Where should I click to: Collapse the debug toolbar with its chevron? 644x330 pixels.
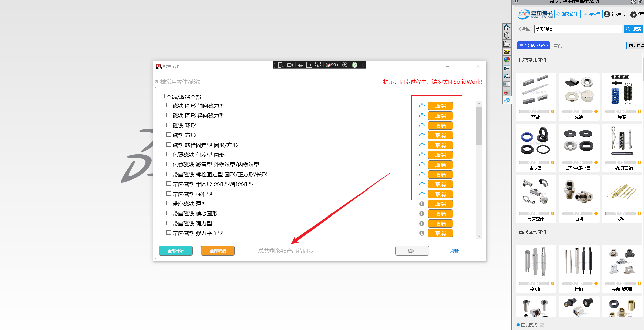tap(363, 65)
